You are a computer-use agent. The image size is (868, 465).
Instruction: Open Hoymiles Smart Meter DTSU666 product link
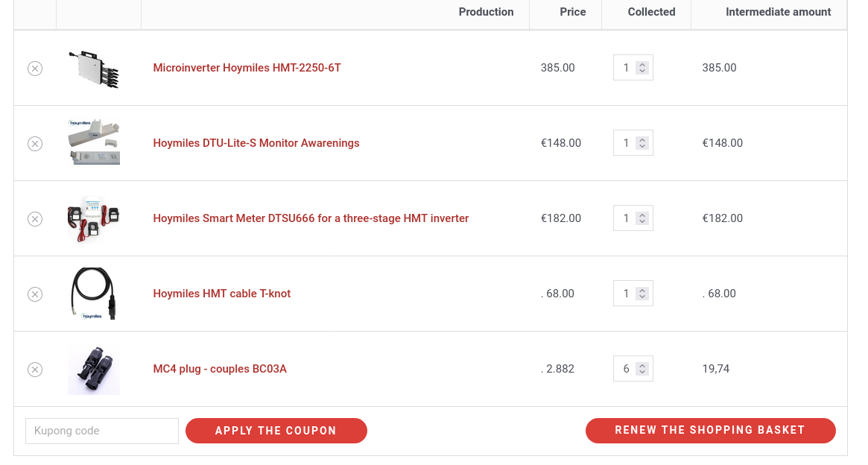[311, 218]
